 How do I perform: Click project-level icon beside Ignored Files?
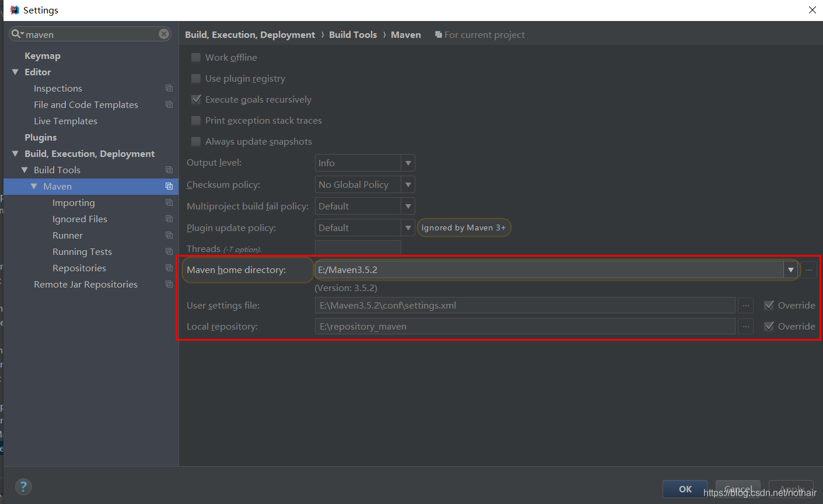(169, 219)
